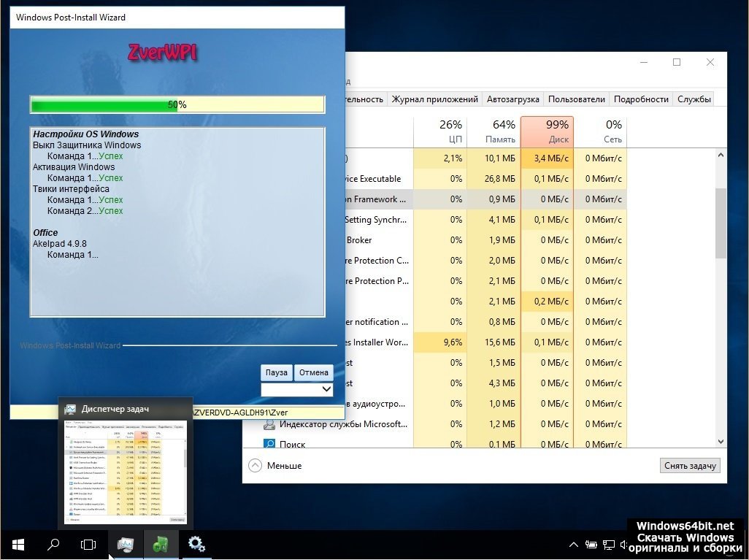Click the Поиск process magnifier icon
The width and height of the screenshot is (749, 560).
pos(269,444)
